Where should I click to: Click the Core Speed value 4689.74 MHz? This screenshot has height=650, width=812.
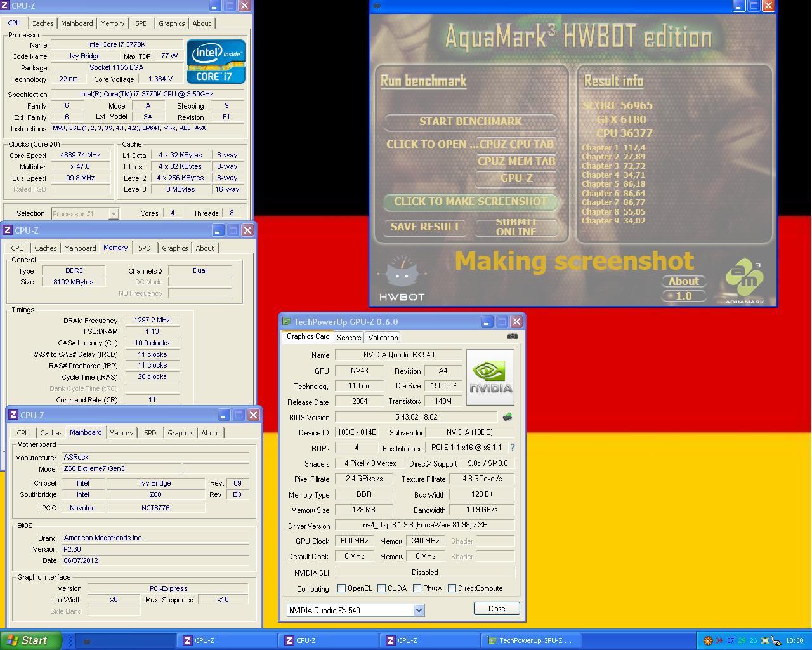click(x=81, y=155)
